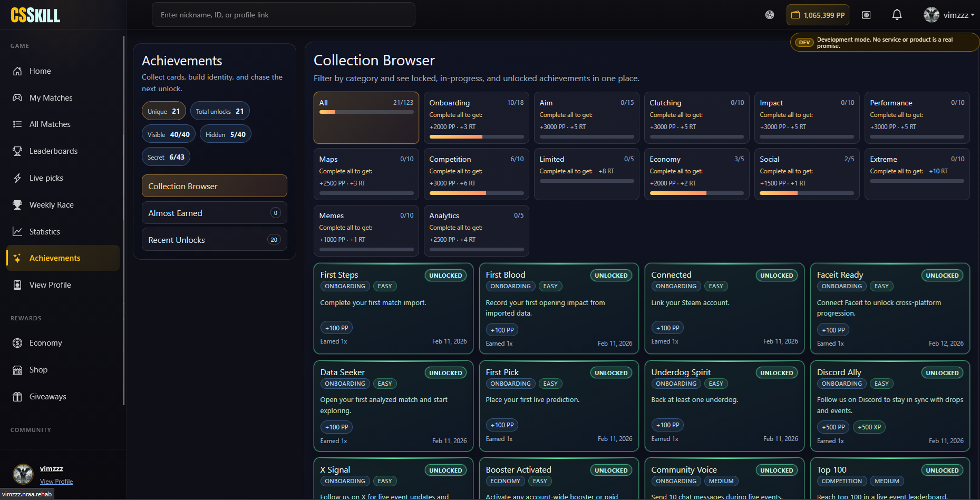Open Live picks via the lightning icon
This screenshot has width=980, height=500.
point(45,178)
